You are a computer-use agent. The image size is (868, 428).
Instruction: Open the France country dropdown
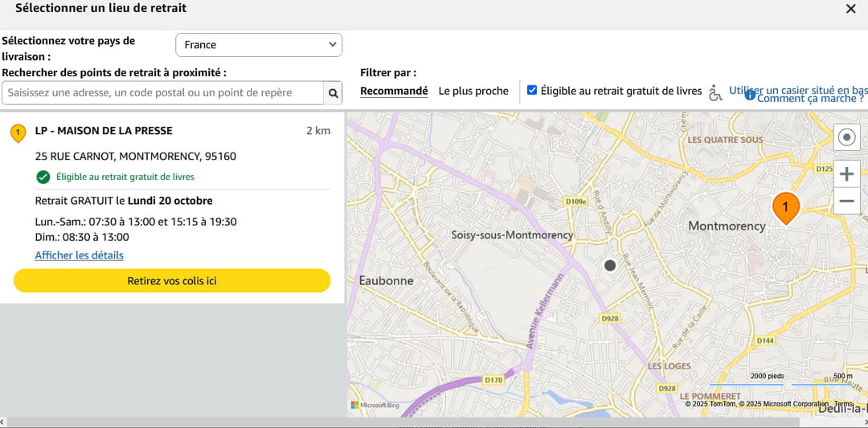pyautogui.click(x=259, y=45)
